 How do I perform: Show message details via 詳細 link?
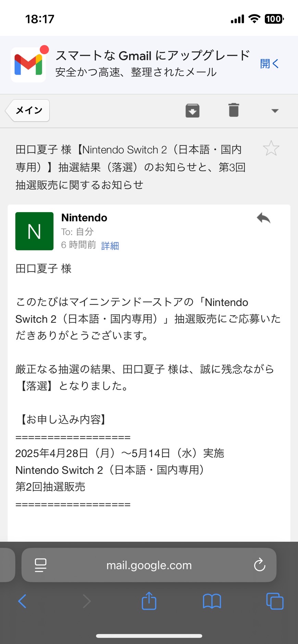tap(110, 246)
